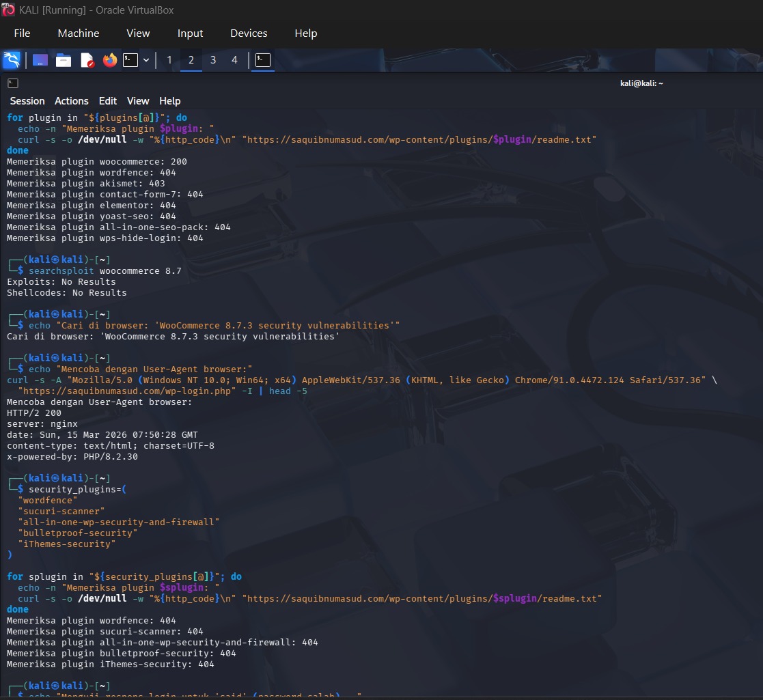The height and width of the screenshot is (700, 763).
Task: Open the VirtualBox File menu
Action: 22,33
